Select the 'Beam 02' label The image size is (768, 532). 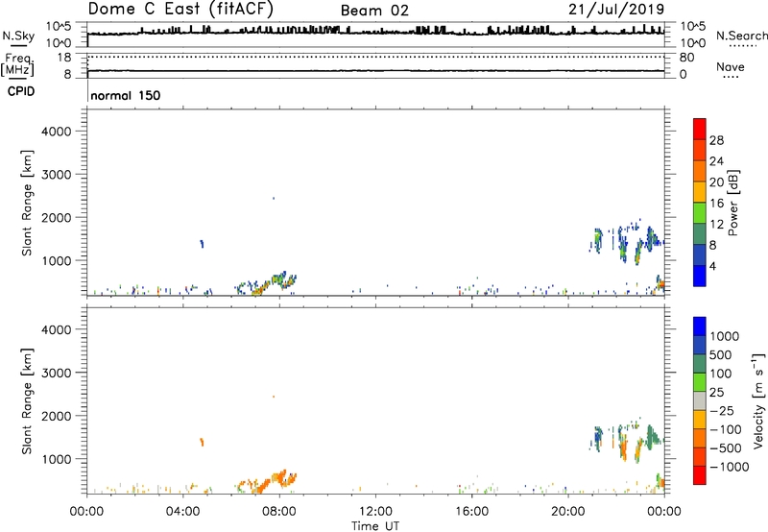coord(374,11)
